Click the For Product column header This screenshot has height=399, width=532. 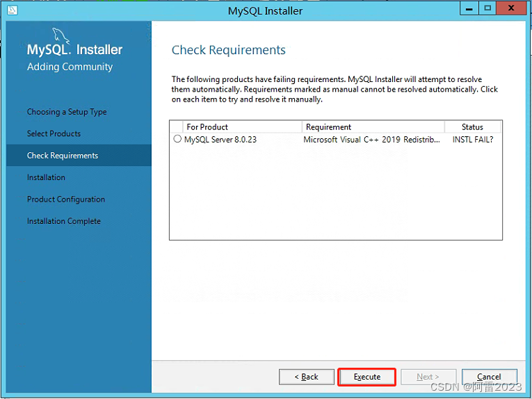point(242,127)
